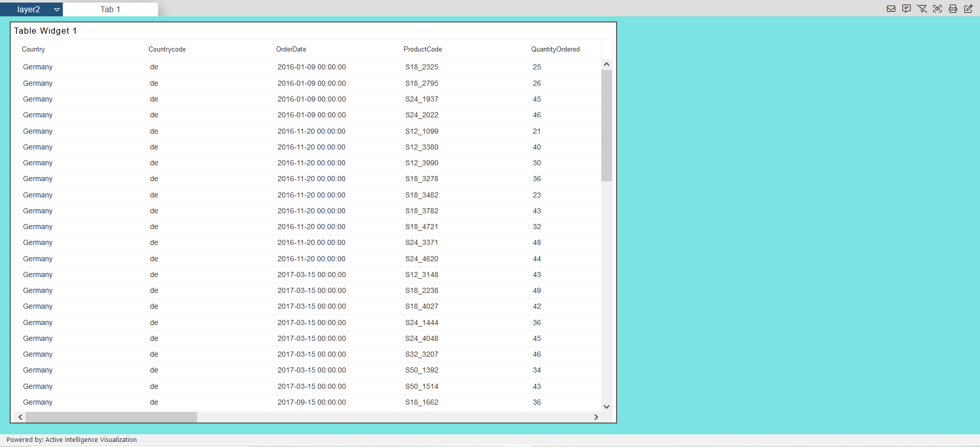Sort by the Country column header
This screenshot has width=980, height=447.
click(33, 49)
